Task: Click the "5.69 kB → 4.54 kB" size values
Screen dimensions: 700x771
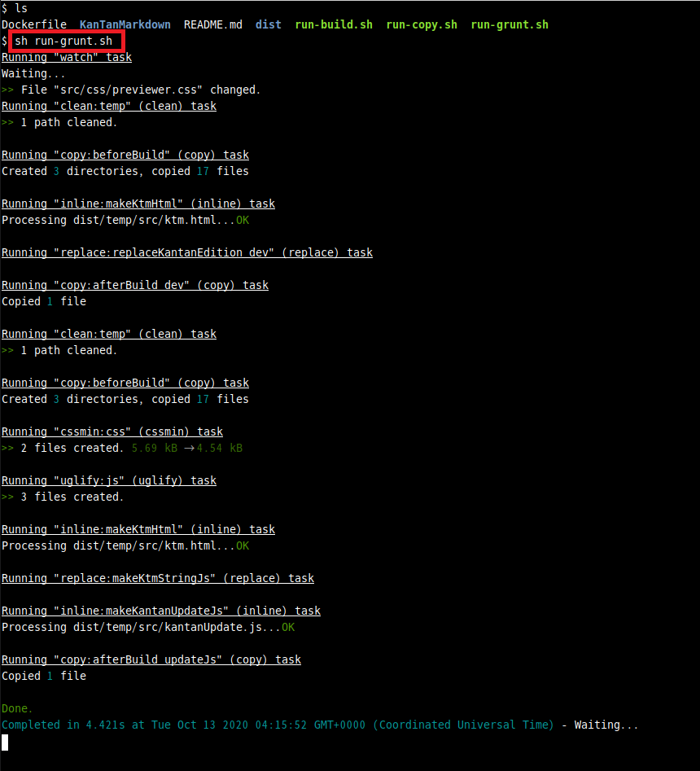Action: (x=187, y=448)
